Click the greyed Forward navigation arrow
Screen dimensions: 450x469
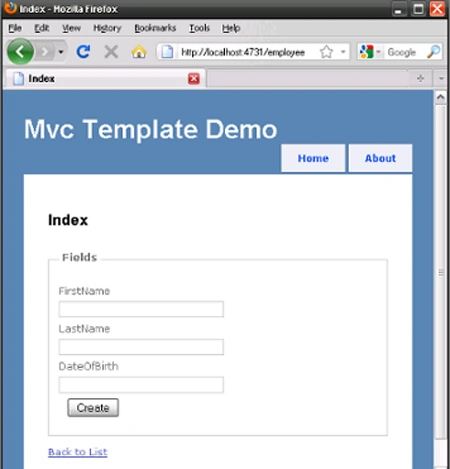44,52
